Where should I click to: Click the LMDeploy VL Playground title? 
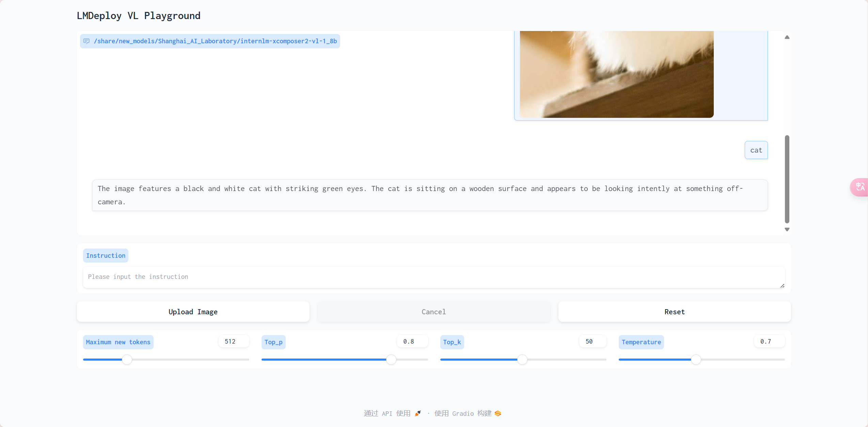point(139,16)
